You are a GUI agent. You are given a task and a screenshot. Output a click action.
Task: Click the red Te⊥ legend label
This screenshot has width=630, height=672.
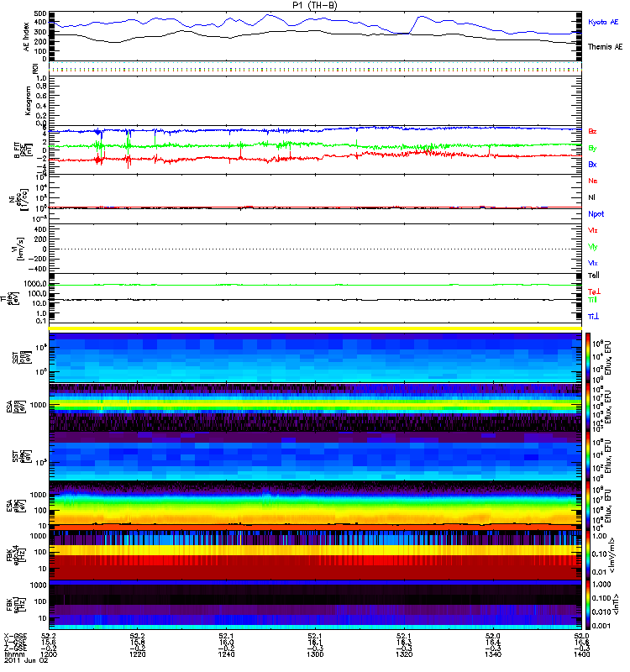[x=594, y=291]
